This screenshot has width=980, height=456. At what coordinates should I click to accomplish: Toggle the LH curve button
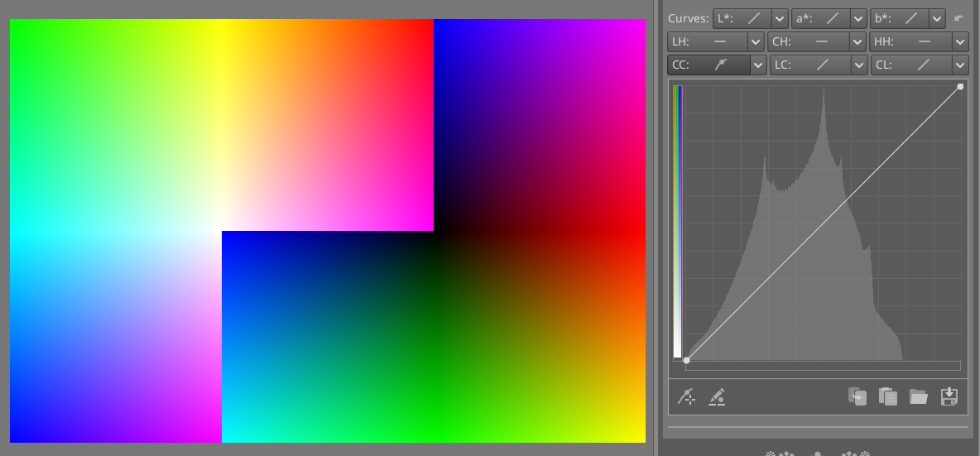(707, 42)
